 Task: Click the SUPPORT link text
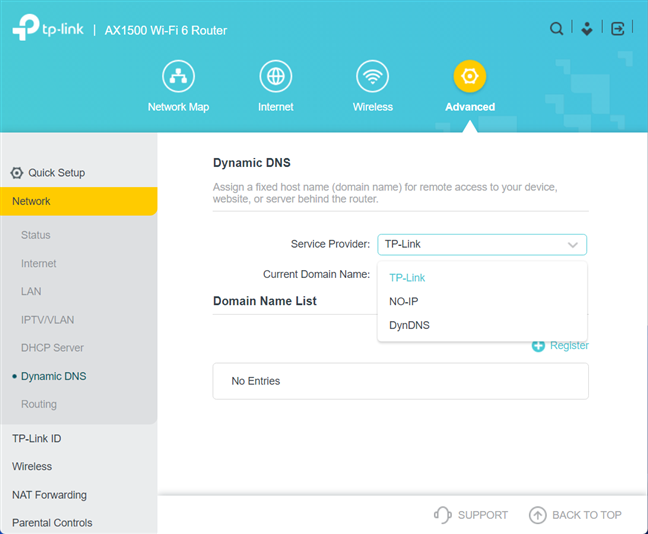tap(482, 515)
